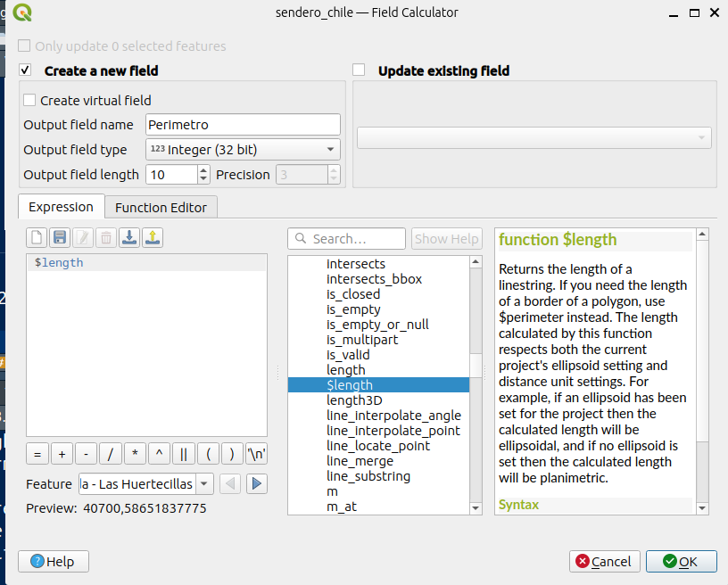Uncheck the Create a new field checkbox
Viewport: 728px width, 585px height.
(x=25, y=70)
